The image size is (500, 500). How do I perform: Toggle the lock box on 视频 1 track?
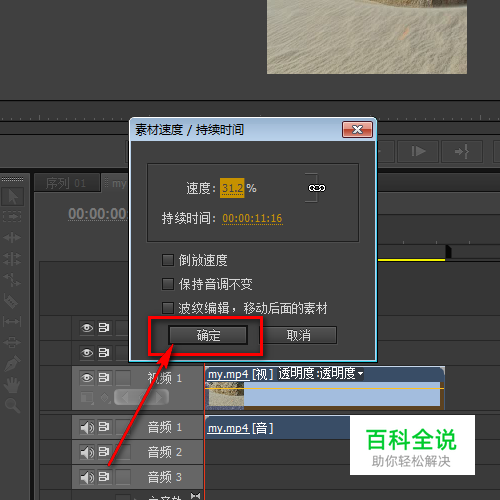(123, 378)
